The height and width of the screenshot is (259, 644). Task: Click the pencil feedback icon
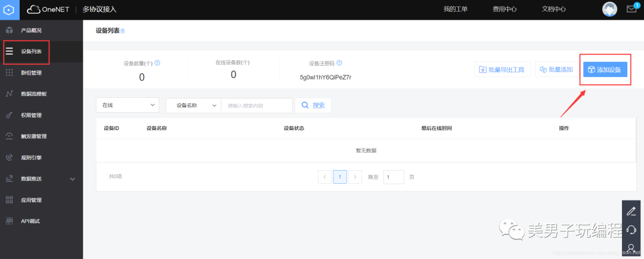click(x=631, y=212)
